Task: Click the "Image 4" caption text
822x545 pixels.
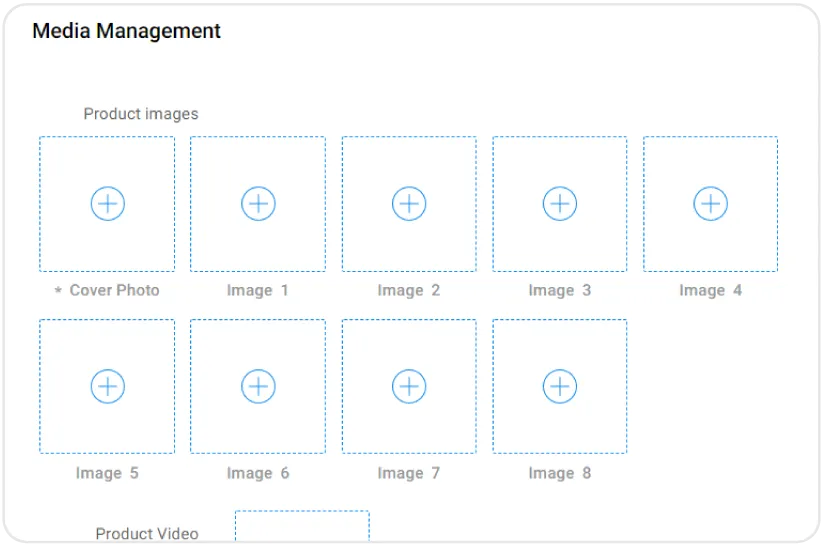Action: pyautogui.click(x=710, y=291)
